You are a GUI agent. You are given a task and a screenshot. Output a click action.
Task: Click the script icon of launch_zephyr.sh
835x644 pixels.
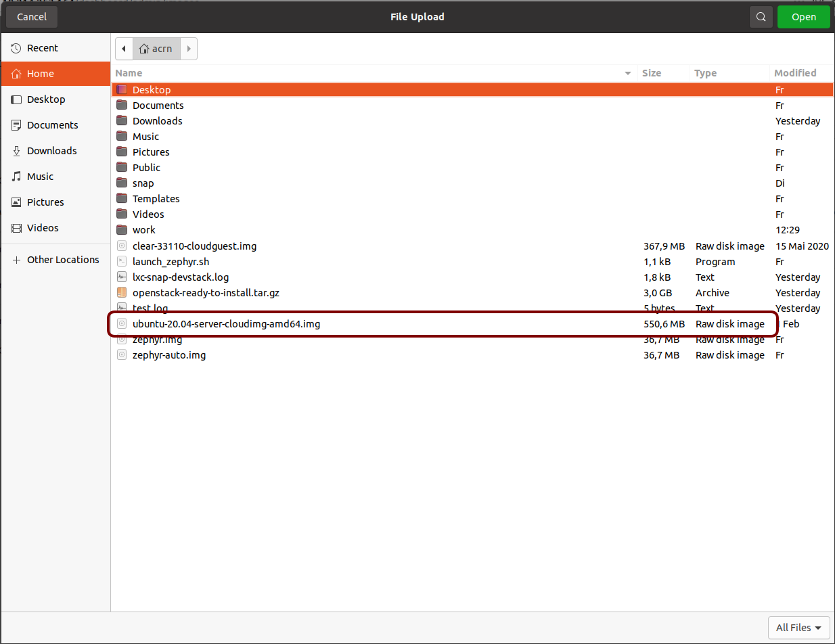click(122, 262)
